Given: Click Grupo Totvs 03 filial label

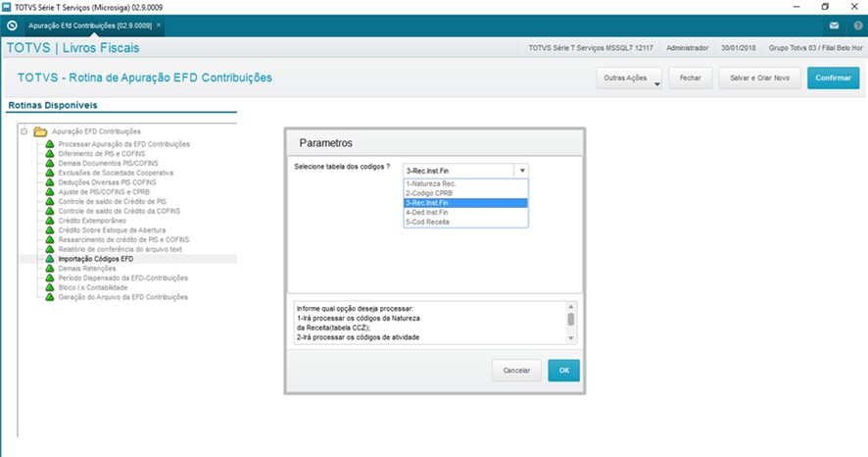Looking at the screenshot, I should tap(815, 48).
